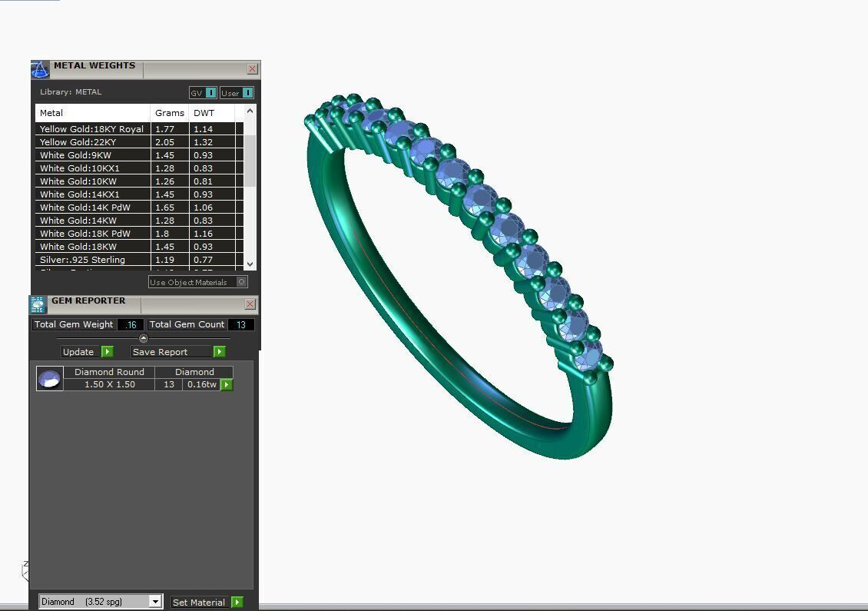868x611 pixels.
Task: Toggle the GV library switch
Action: click(x=211, y=92)
